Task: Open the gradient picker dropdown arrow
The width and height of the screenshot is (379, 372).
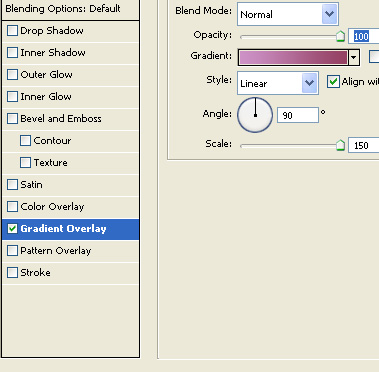Action: 354,58
